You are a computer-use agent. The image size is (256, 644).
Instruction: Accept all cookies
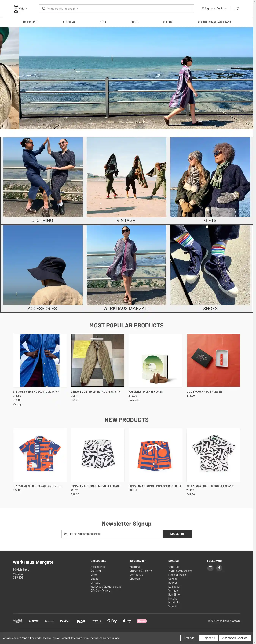[235, 638]
